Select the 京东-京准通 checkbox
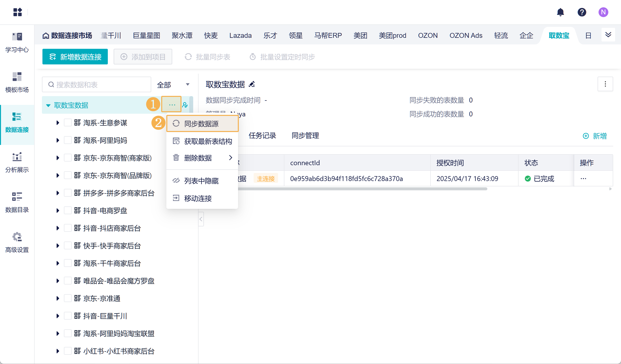 [68, 298]
